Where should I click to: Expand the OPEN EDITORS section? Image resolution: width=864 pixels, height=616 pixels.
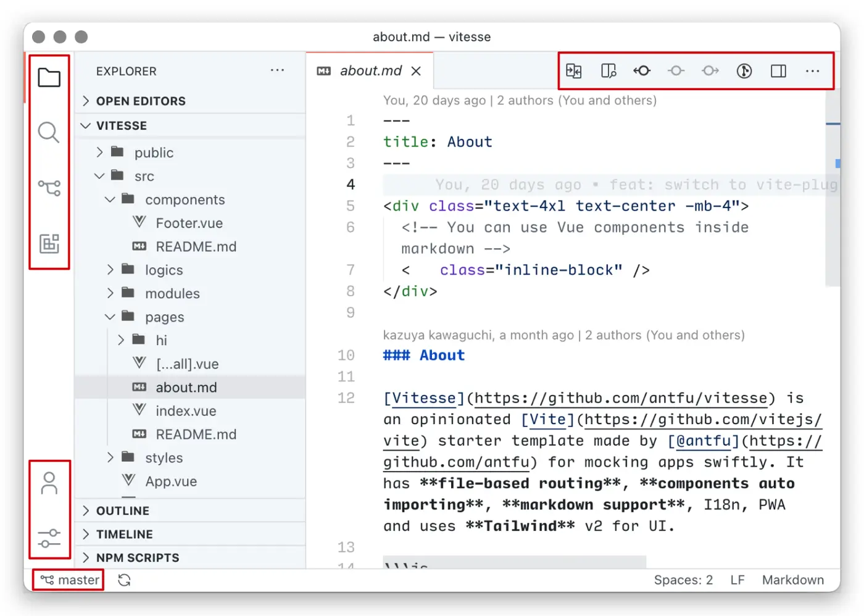(x=141, y=101)
